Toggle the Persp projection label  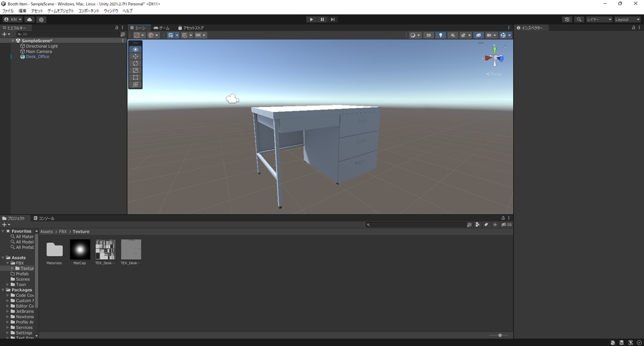[x=494, y=74]
